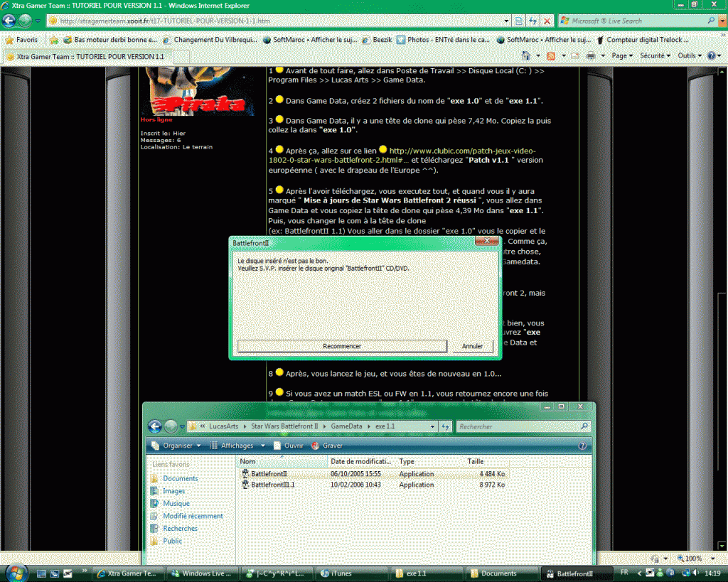The image size is (728, 582).
Task: Expand the Explorer address dropdown arrow
Action: 432,426
